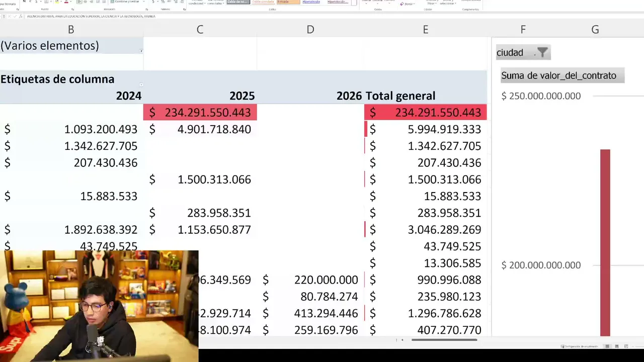Select column C header
The image size is (644, 362).
[200, 30]
